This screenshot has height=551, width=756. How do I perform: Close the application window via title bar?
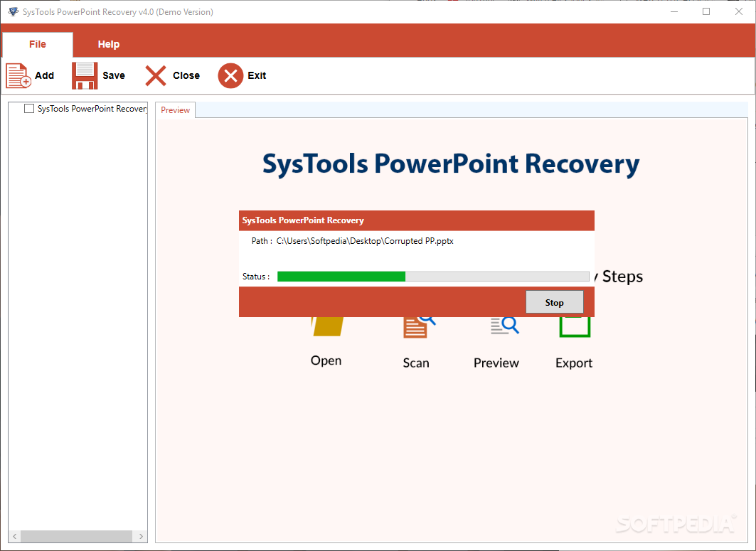coord(739,11)
